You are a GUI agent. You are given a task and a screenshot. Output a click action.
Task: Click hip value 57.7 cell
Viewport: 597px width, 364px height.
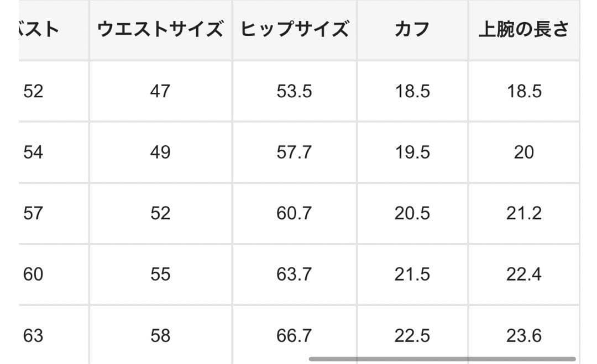click(x=295, y=152)
